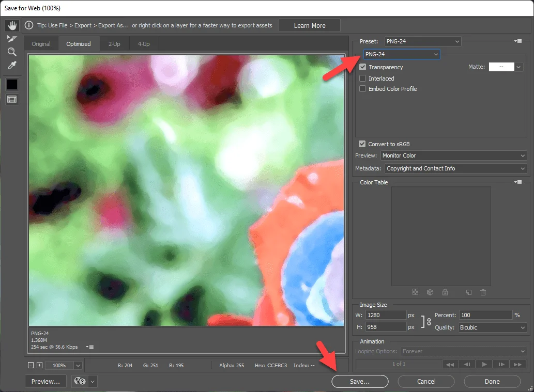Click the Done button
Image resolution: width=534 pixels, height=392 pixels.
click(492, 382)
